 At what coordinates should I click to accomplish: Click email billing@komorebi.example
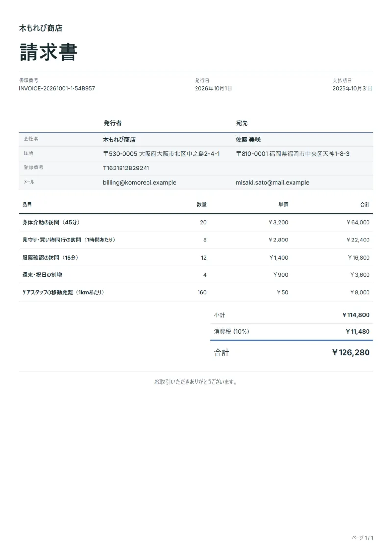pyautogui.click(x=140, y=183)
